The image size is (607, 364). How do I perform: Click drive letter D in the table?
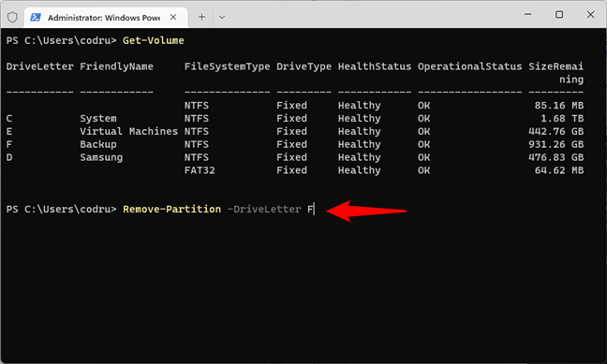coord(9,157)
